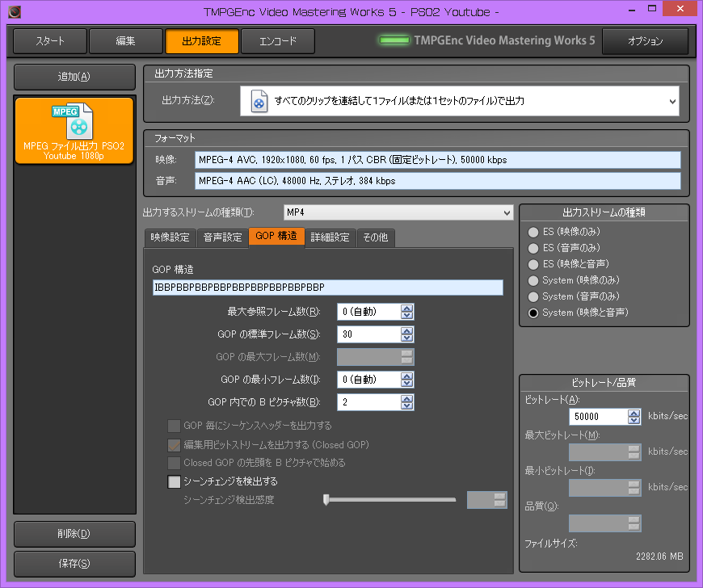Minimize the TMPGEnc window
This screenshot has height=588, width=703.
(x=632, y=10)
